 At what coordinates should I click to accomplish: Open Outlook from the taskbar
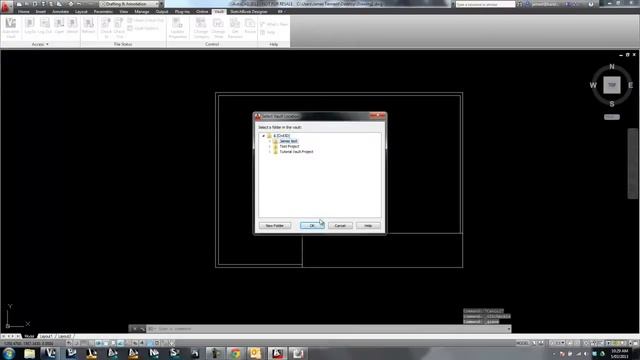pyautogui.click(x=256, y=353)
